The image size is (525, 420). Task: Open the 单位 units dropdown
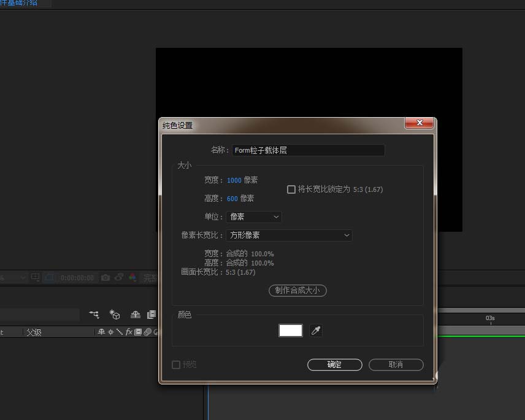tap(253, 217)
